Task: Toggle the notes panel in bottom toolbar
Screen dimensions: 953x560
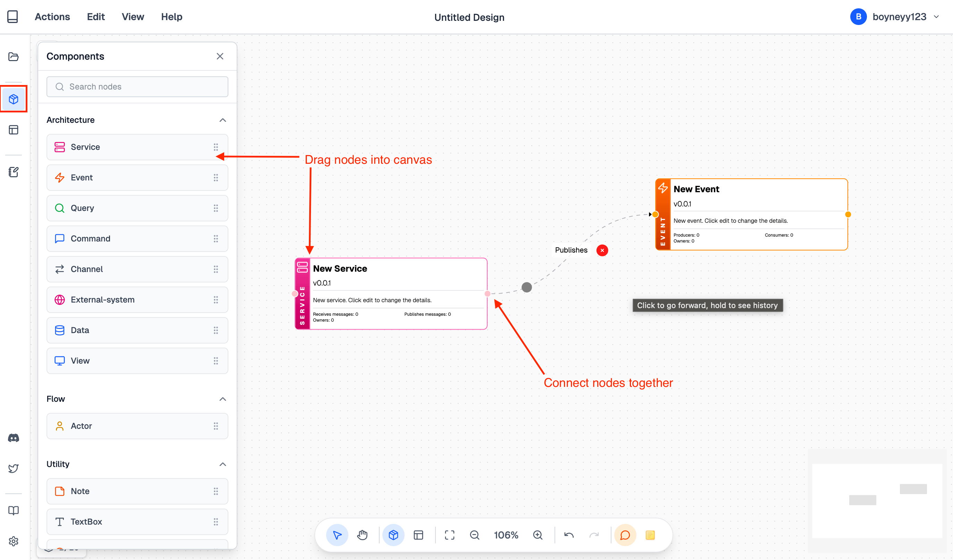Action: pyautogui.click(x=650, y=535)
